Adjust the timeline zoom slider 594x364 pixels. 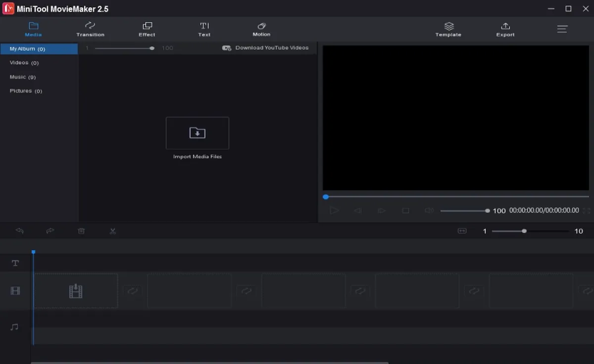tap(531, 231)
